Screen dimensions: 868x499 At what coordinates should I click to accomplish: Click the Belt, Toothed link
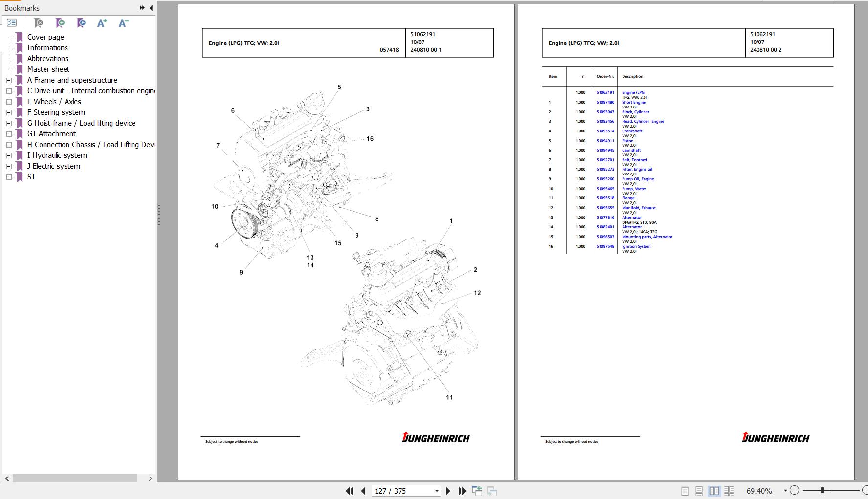pos(634,160)
